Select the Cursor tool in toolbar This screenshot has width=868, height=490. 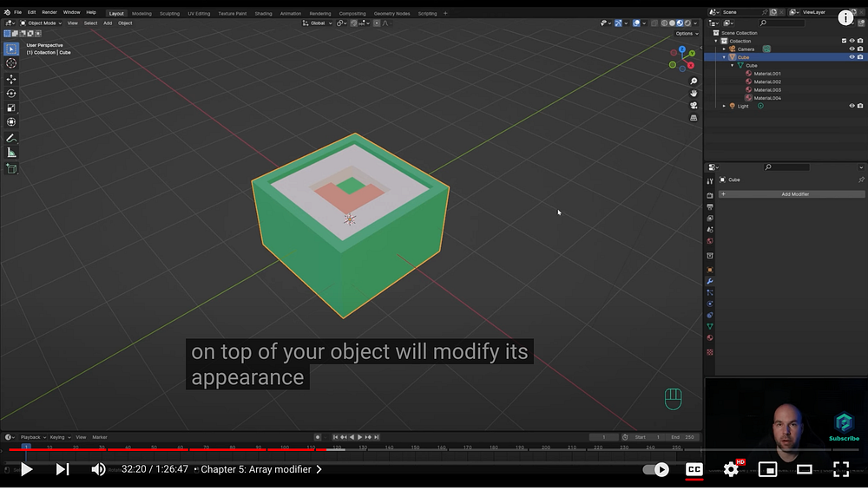pos(11,63)
